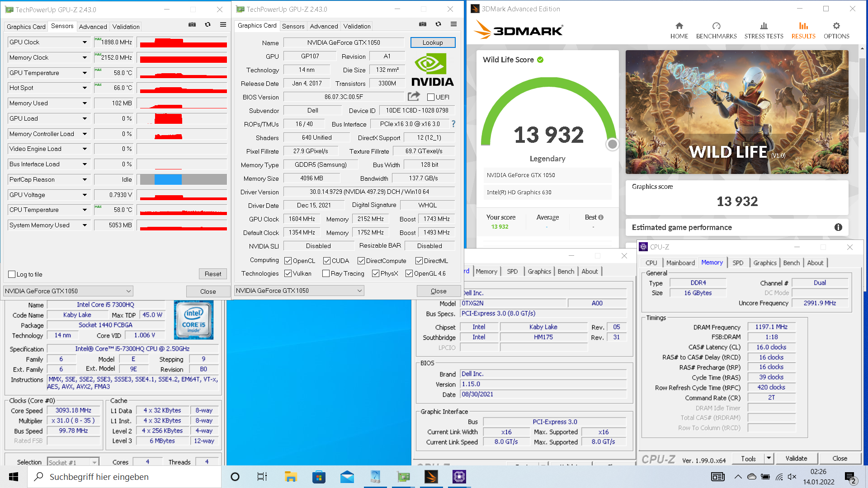This screenshot has height=488, width=868.
Task: Expand GPU Voltage sensor dropdown
Action: coord(85,195)
